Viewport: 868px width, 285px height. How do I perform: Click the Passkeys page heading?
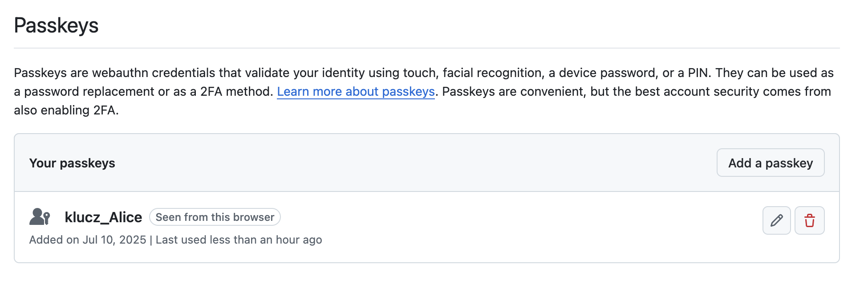[x=56, y=25]
